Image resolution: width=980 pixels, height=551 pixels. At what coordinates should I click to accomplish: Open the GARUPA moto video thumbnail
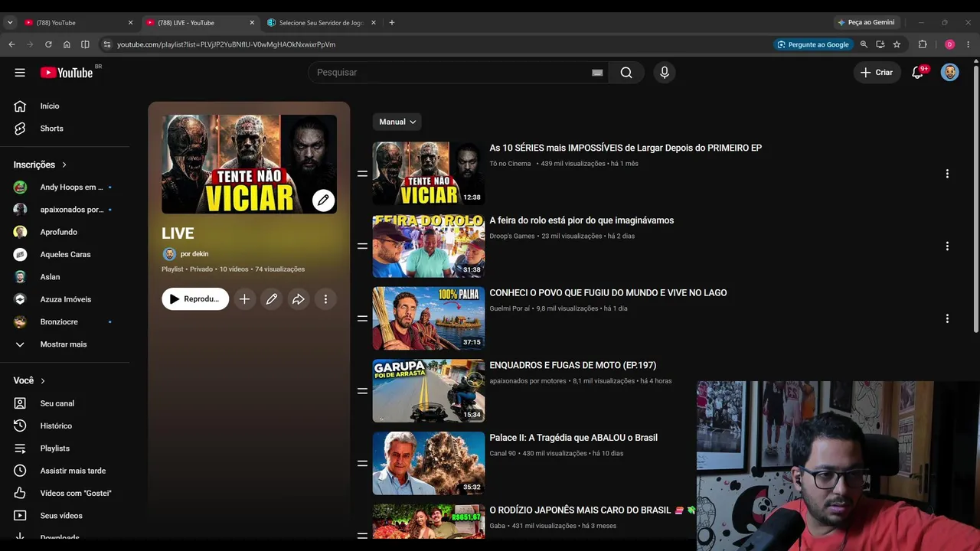click(429, 391)
